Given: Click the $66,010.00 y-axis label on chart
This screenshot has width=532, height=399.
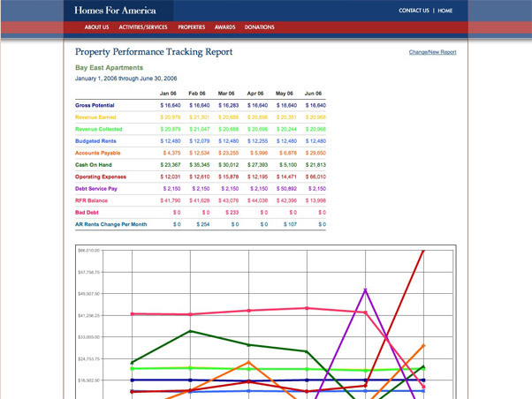Looking at the screenshot, I should pos(88,251).
